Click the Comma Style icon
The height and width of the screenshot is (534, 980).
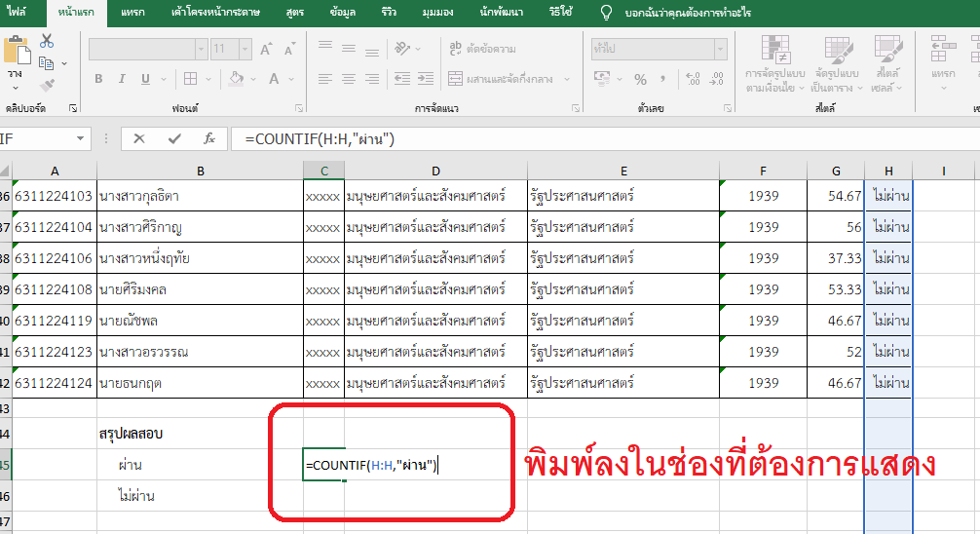pyautogui.click(x=662, y=79)
